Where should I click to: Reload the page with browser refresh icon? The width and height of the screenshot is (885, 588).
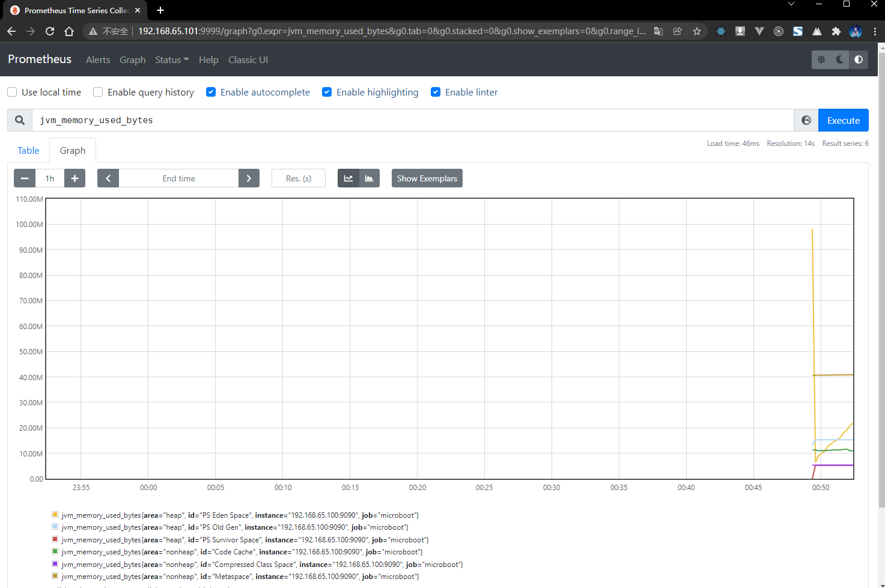[x=50, y=31]
